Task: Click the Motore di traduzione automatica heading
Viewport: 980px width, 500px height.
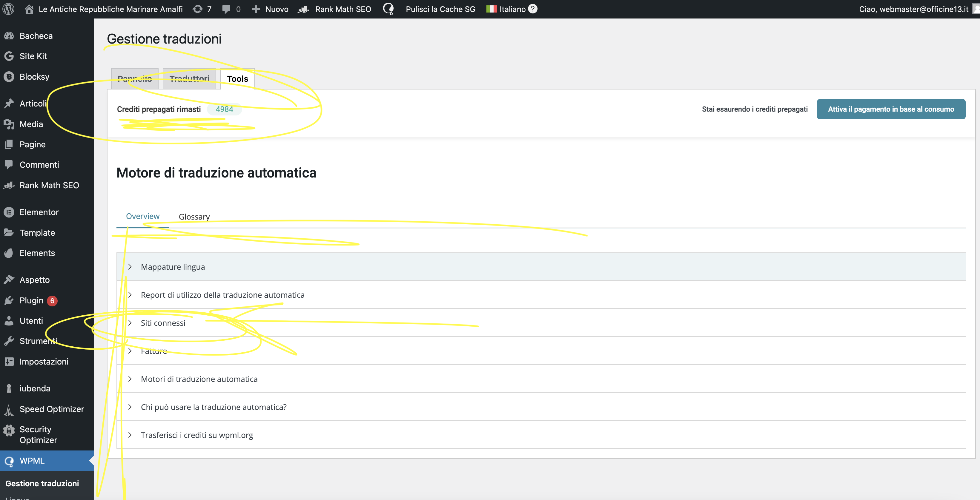Action: coord(216,173)
